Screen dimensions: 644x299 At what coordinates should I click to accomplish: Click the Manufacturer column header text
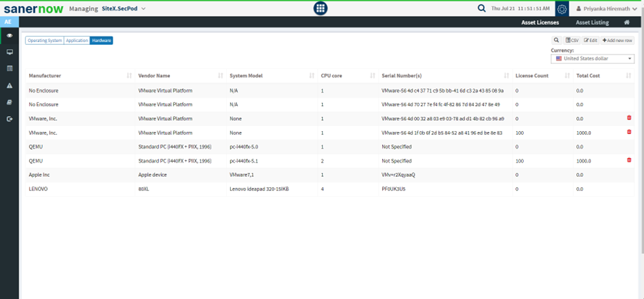[x=45, y=75]
